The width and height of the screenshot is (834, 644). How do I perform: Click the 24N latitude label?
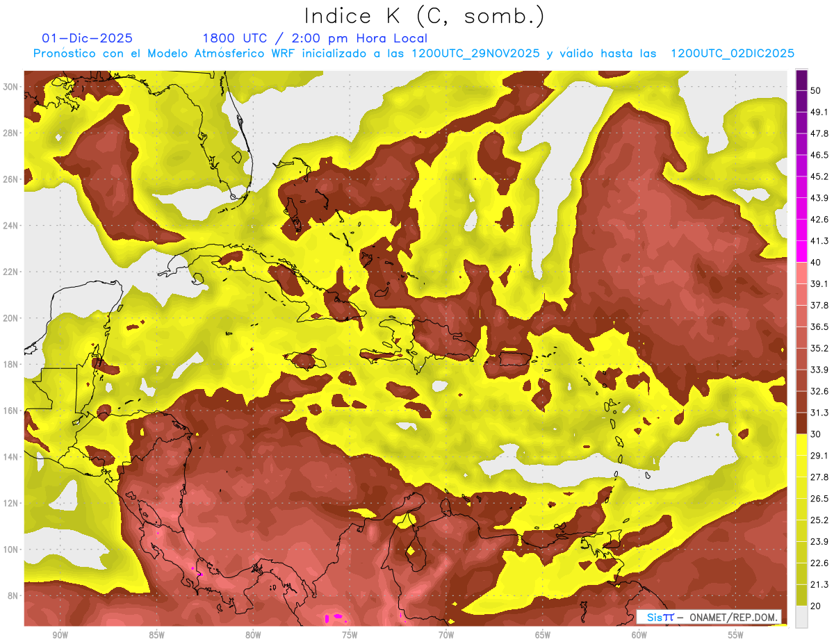tap(10, 225)
